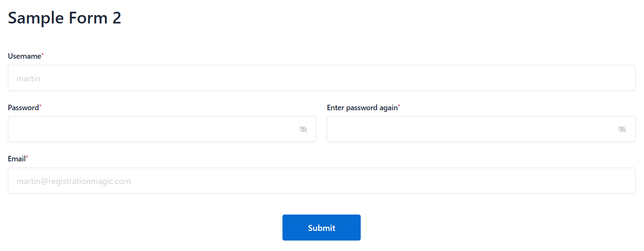Click the Enter password again label
644x251 pixels.
click(362, 108)
